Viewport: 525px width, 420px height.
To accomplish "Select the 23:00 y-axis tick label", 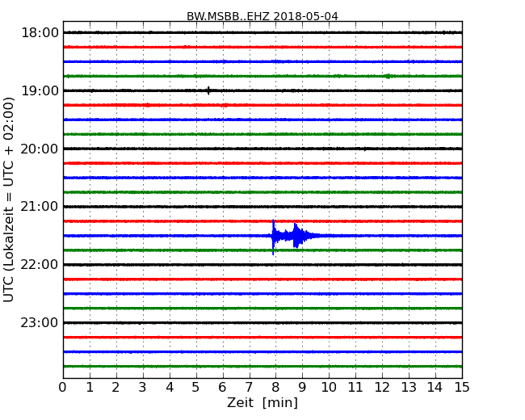I will (x=39, y=323).
